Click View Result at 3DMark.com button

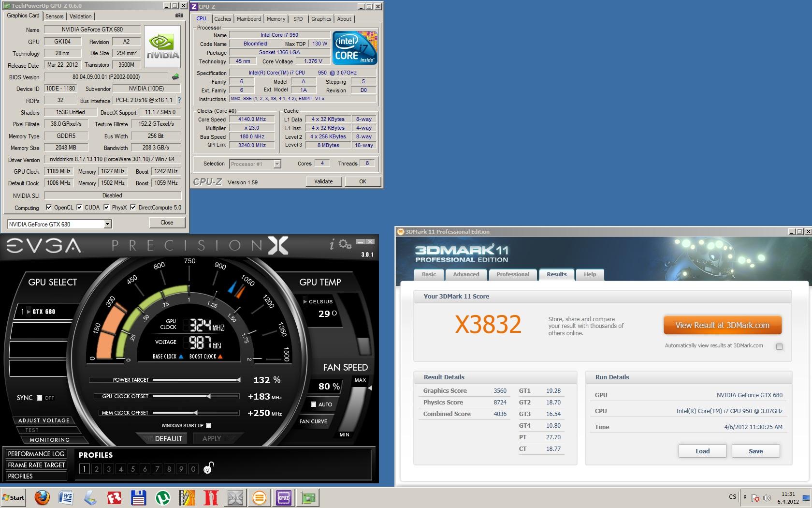click(x=723, y=325)
